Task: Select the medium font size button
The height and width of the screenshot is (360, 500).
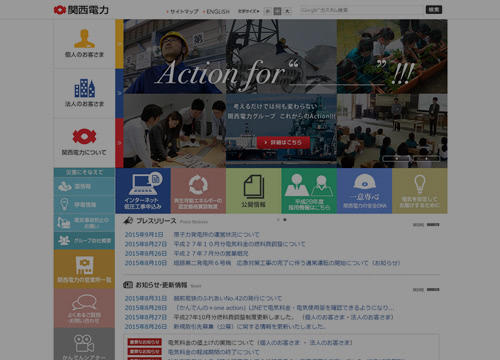Action: tap(277, 11)
